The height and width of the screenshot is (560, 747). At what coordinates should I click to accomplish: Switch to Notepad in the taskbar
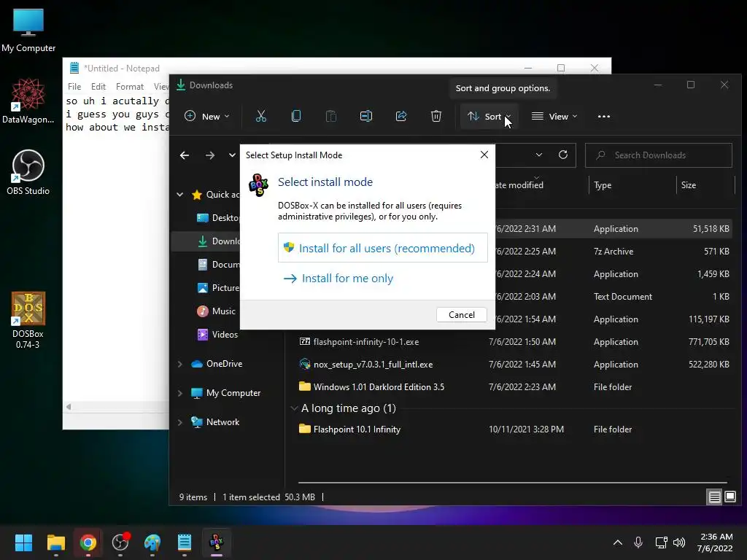pos(185,542)
